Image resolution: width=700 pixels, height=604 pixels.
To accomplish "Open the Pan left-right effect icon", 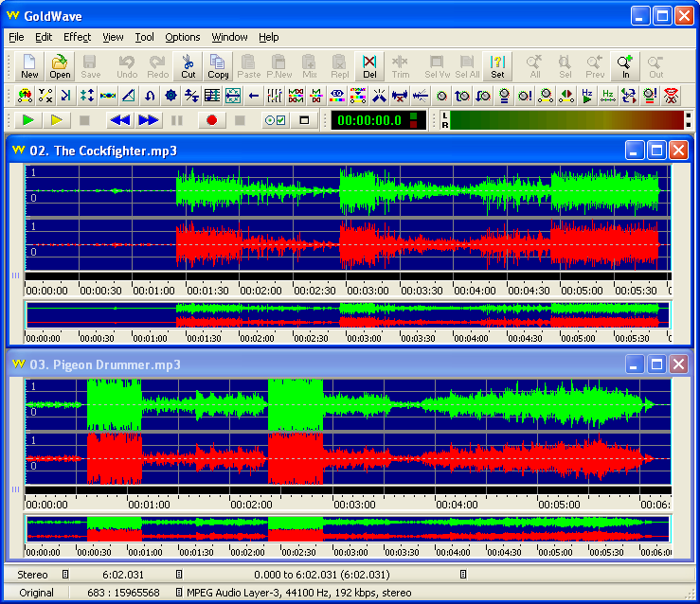I will coord(566,96).
